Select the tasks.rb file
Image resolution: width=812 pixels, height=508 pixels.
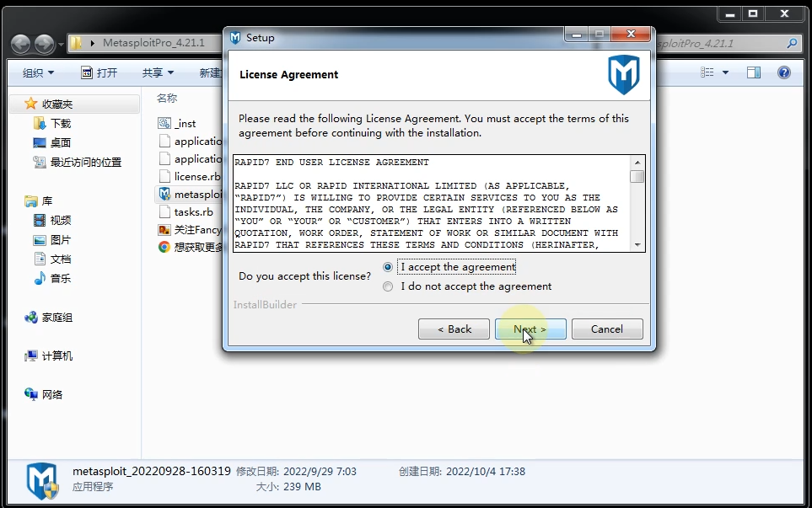[x=194, y=212]
